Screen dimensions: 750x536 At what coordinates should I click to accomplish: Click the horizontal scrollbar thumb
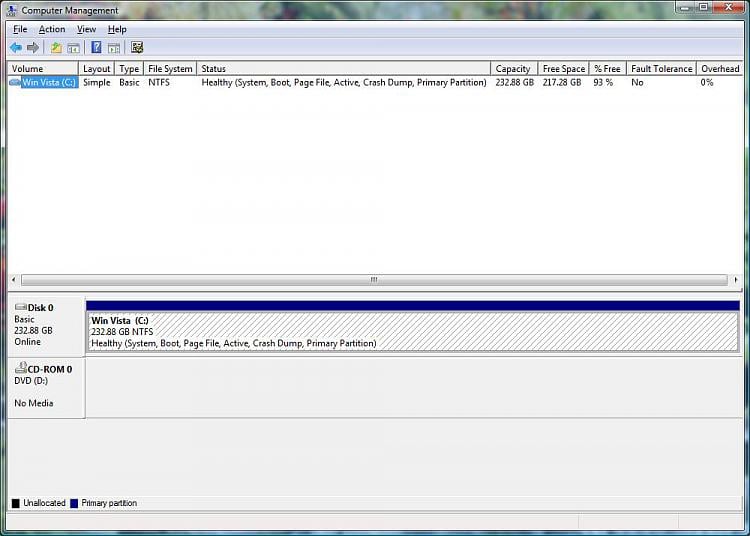coord(374,280)
